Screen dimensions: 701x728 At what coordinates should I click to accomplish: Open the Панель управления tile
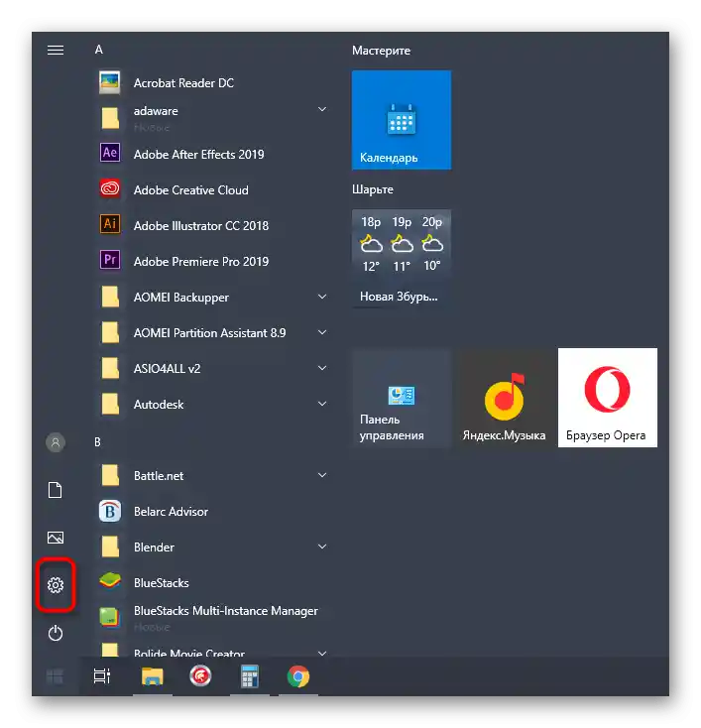[402, 398]
